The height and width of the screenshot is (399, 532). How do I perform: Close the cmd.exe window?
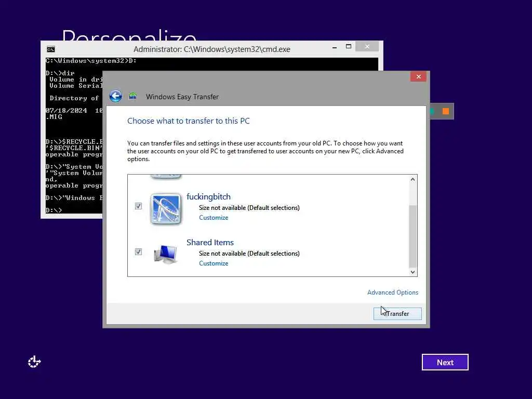click(x=367, y=46)
